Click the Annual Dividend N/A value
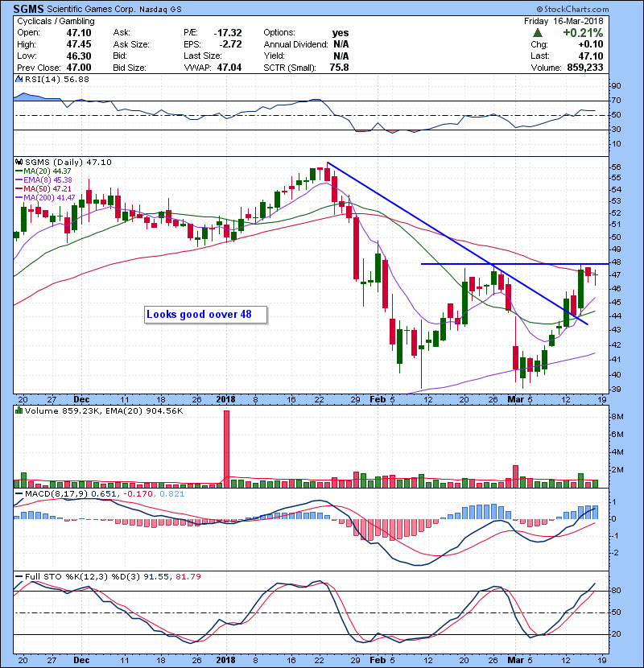The image size is (644, 668). point(341,44)
